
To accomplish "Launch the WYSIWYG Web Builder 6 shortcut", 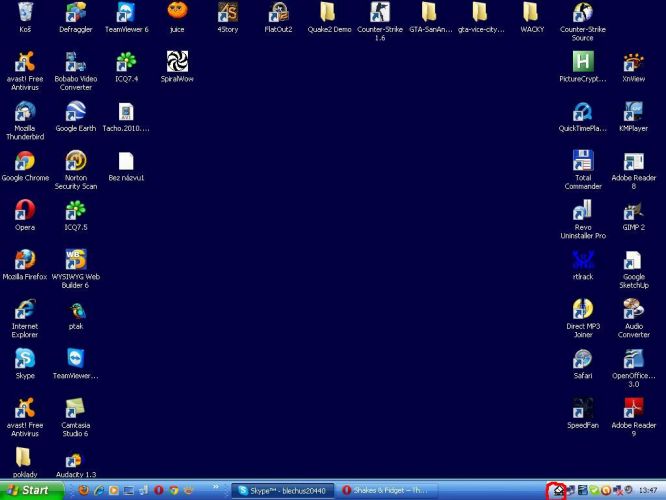I will pos(76,269).
